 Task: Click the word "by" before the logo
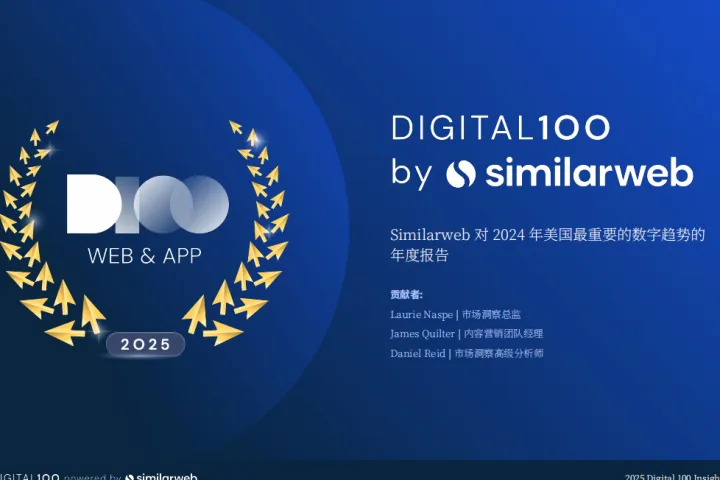pyautogui.click(x=411, y=175)
